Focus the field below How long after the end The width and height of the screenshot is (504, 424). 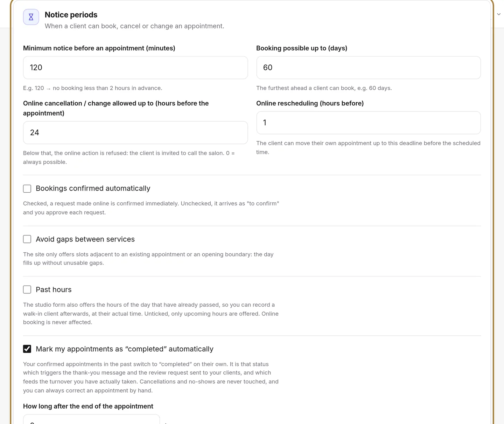tap(91, 419)
